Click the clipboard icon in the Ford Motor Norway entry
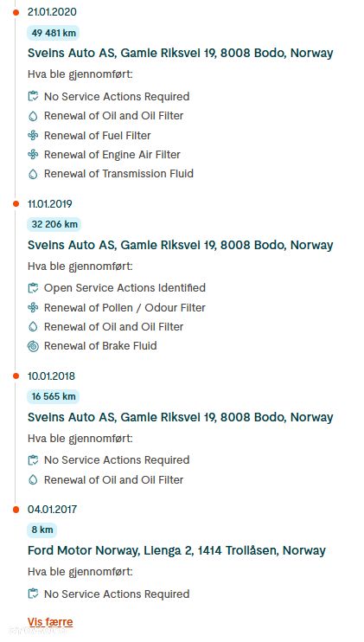The image size is (364, 642). point(33,594)
